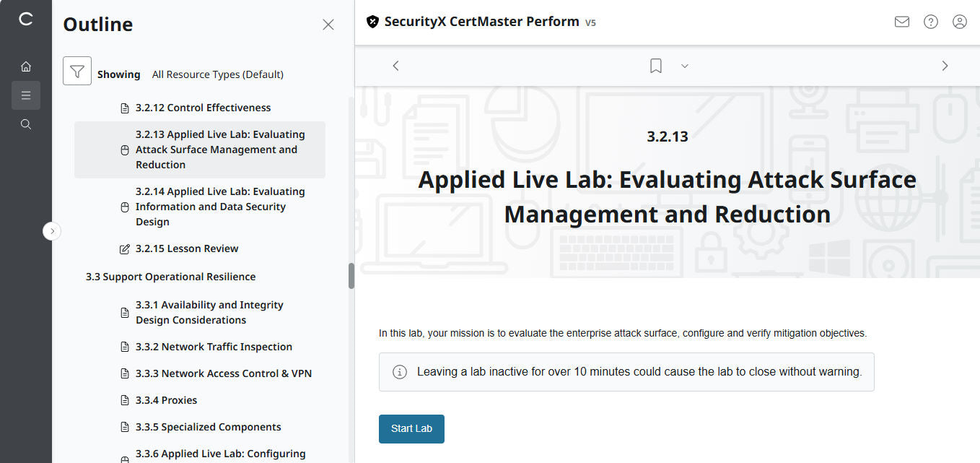Navigate forward using the right chevron
The image size is (980, 463).
(x=945, y=65)
